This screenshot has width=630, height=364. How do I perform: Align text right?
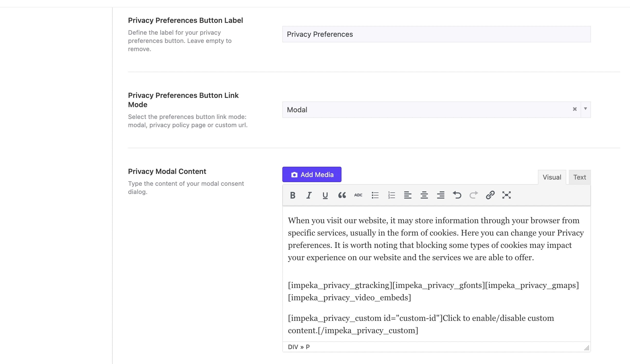tap(441, 195)
